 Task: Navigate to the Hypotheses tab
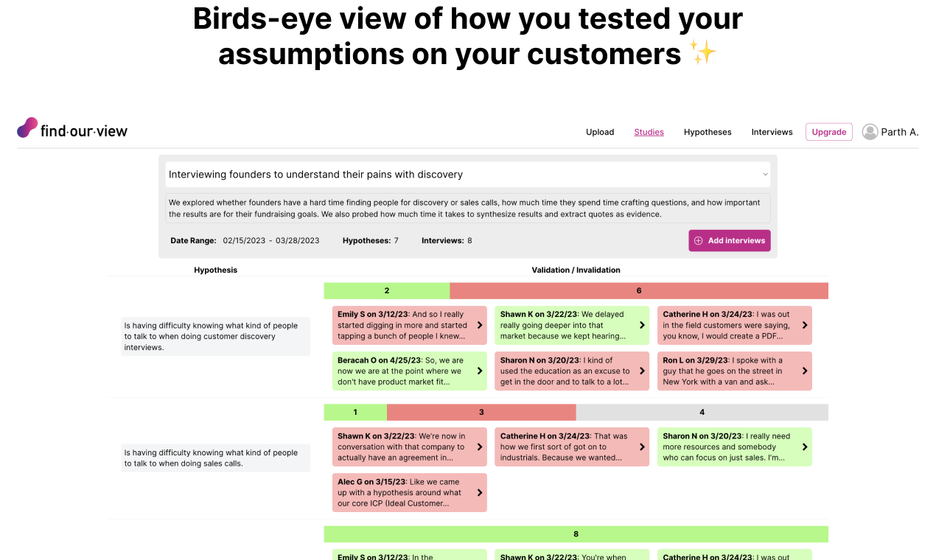[708, 132]
